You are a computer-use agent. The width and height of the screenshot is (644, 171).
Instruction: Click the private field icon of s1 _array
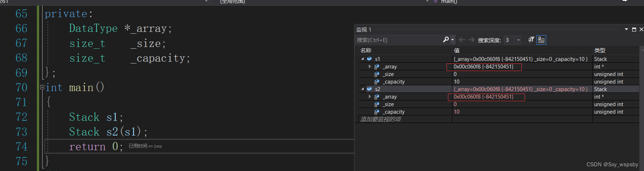[x=377, y=67]
